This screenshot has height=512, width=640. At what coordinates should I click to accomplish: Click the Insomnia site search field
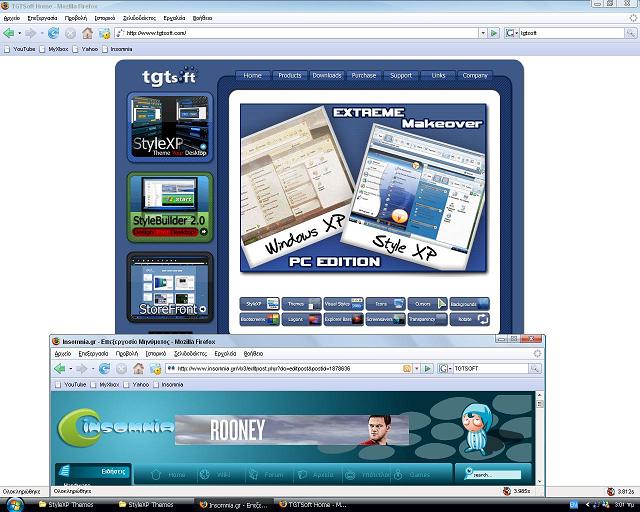(x=496, y=475)
